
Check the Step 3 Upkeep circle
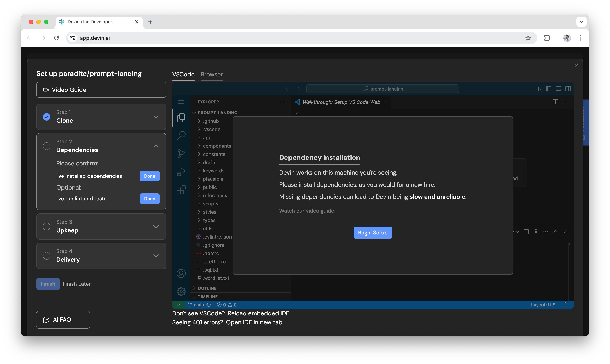[x=47, y=226]
